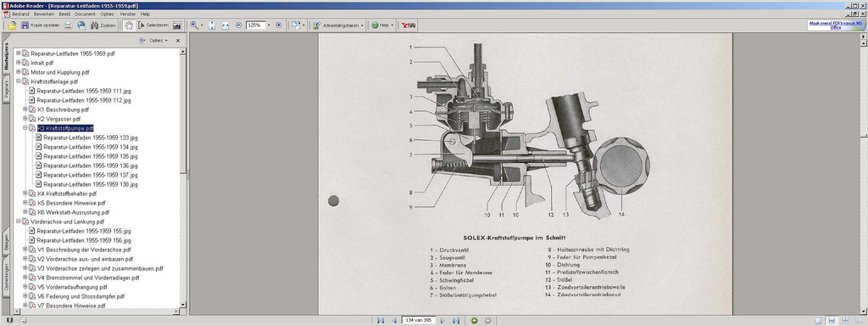Viewport: 868px width, 326px height.
Task: Switch to Single Page layout
Action: 818,320
